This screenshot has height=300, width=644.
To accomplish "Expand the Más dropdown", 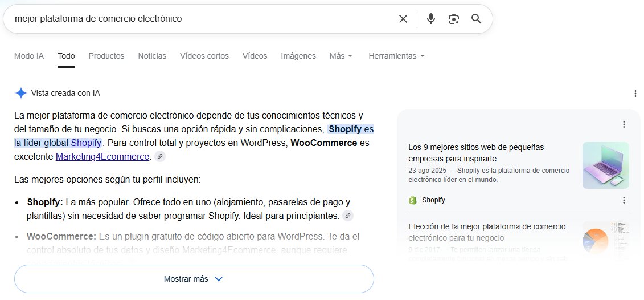I will click(x=341, y=56).
